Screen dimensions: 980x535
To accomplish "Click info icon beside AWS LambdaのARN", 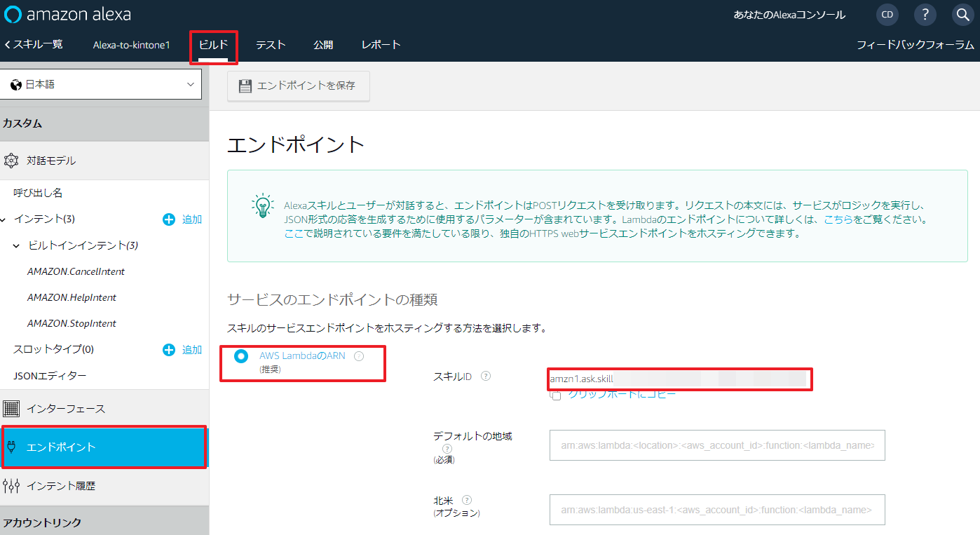I will [x=359, y=355].
